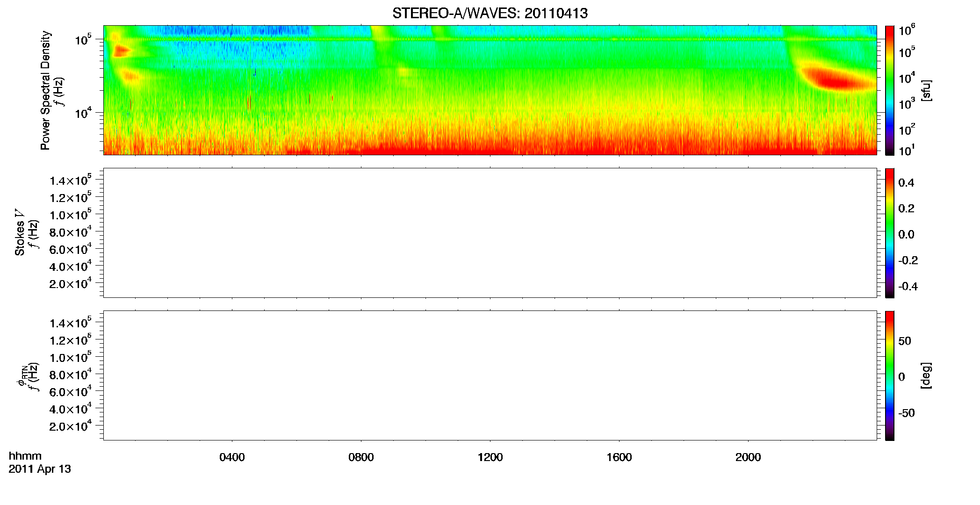
Task: Click the [sfu] unit label
Action: pos(926,90)
